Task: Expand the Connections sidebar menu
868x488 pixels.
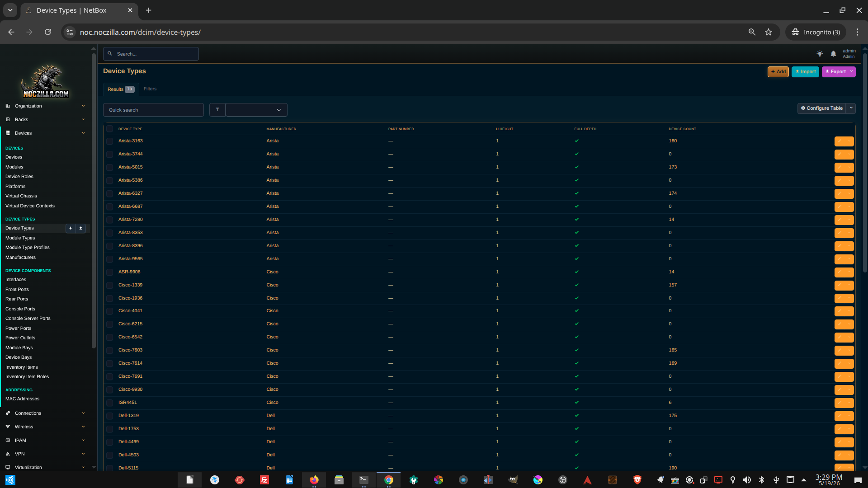Action: 45,413
